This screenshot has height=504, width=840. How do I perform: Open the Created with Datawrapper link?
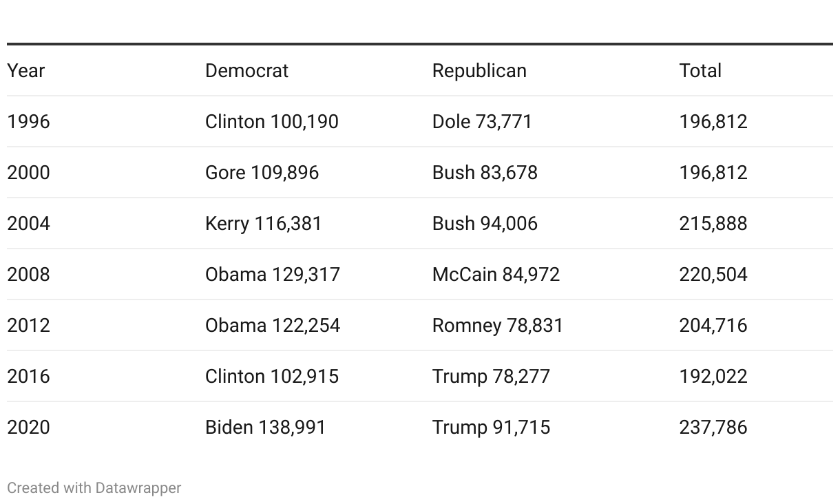[x=94, y=488]
